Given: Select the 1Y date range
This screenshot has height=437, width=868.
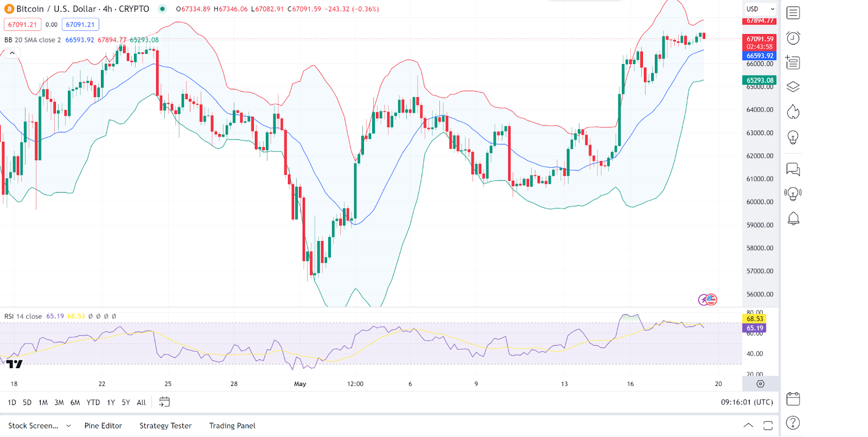Looking at the screenshot, I should (111, 402).
